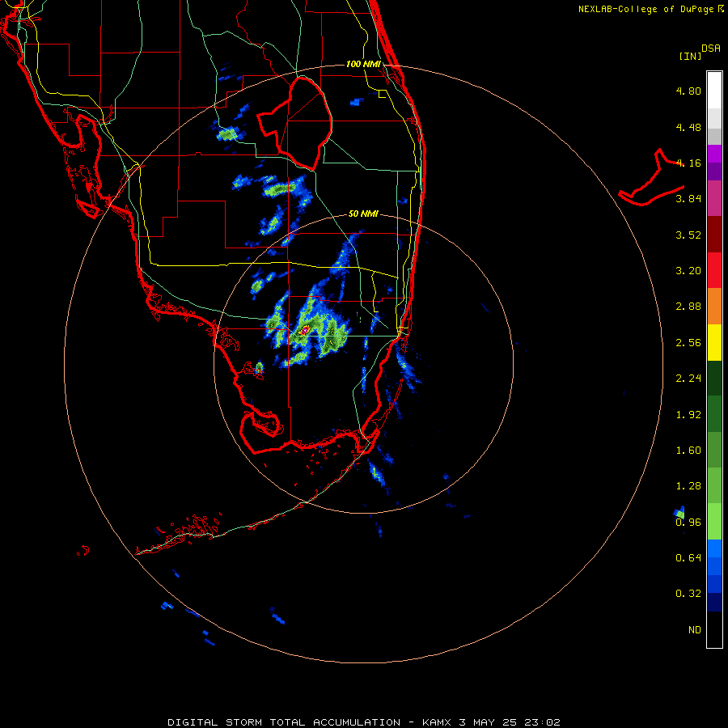Click the 4.80 legend value
728x728 pixels.
pos(688,91)
